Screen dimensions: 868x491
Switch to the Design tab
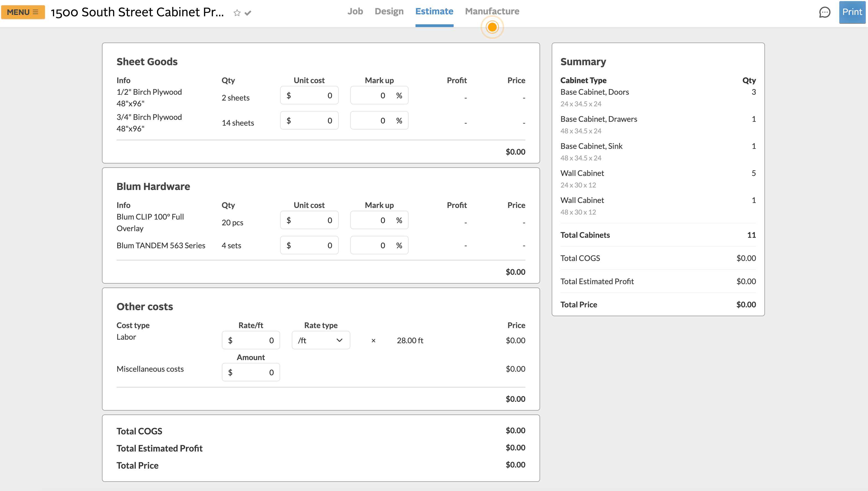click(x=389, y=12)
